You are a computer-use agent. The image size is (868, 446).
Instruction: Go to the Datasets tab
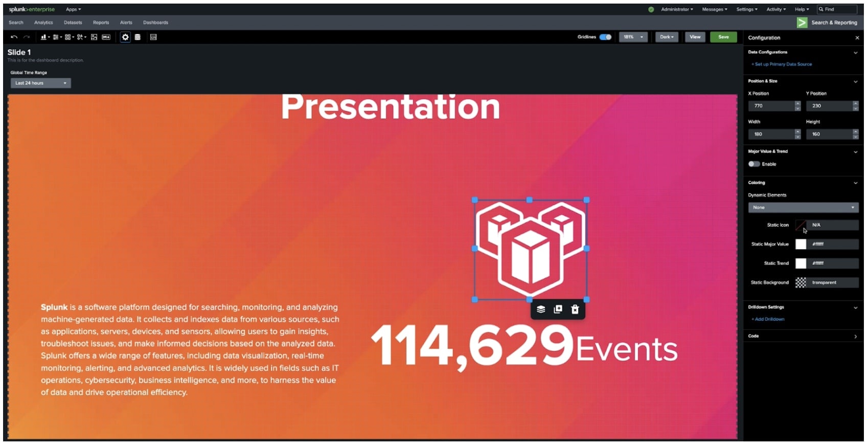(73, 23)
